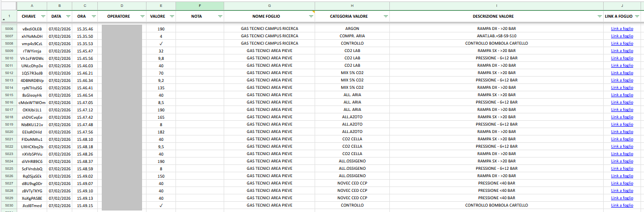Expand the DESCRIZIONE VALORE filter dropdown

599,16
